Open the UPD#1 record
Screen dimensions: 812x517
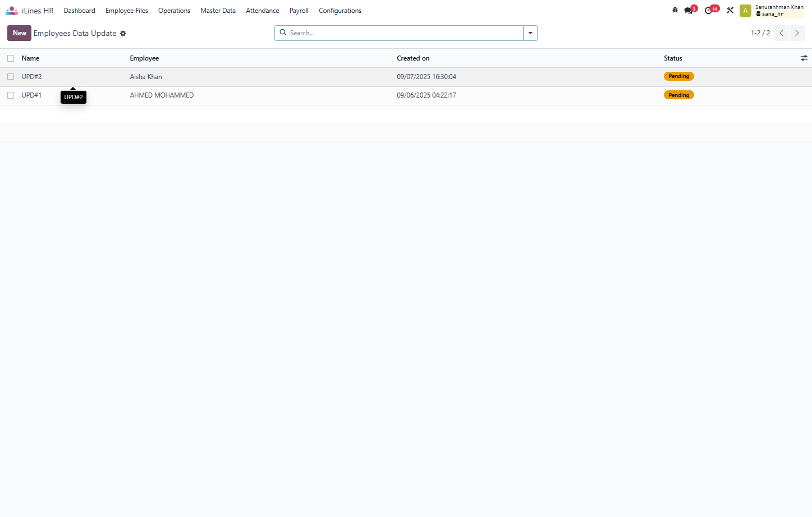tap(31, 95)
